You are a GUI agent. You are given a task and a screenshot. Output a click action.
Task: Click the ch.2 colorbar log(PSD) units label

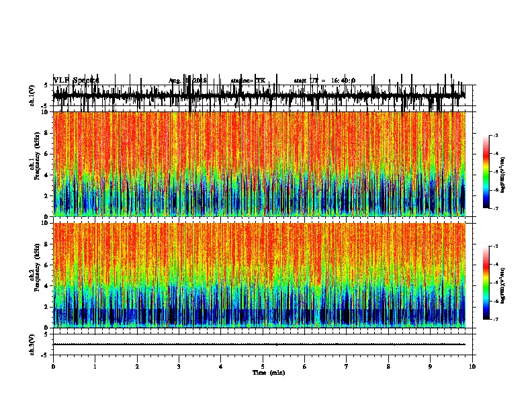tap(503, 286)
